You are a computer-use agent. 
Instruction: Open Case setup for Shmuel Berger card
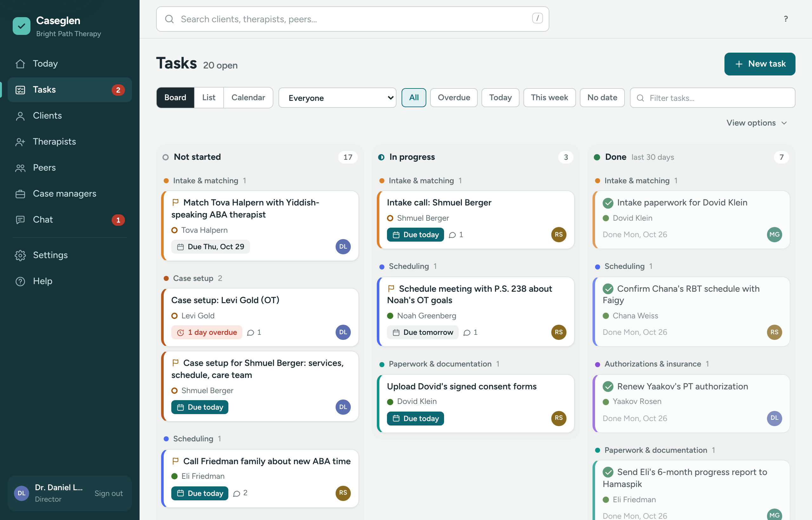pyautogui.click(x=259, y=386)
